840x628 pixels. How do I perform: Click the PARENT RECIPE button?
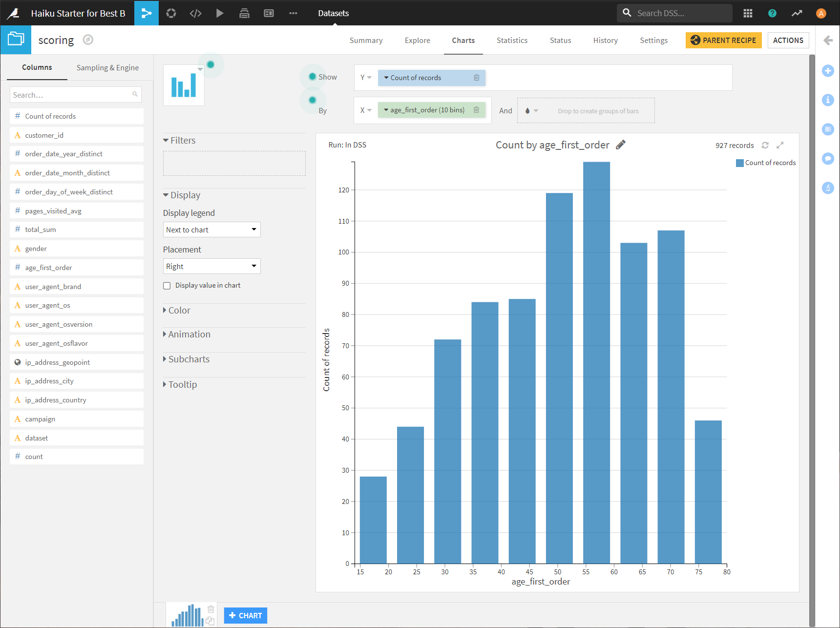(x=723, y=40)
